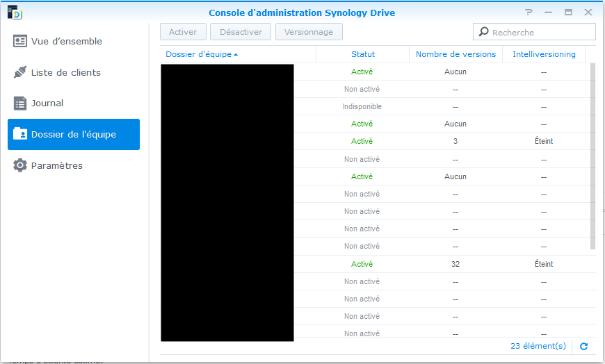The image size is (605, 364).
Task: Click the help question mark icon
Action: pyautogui.click(x=529, y=13)
